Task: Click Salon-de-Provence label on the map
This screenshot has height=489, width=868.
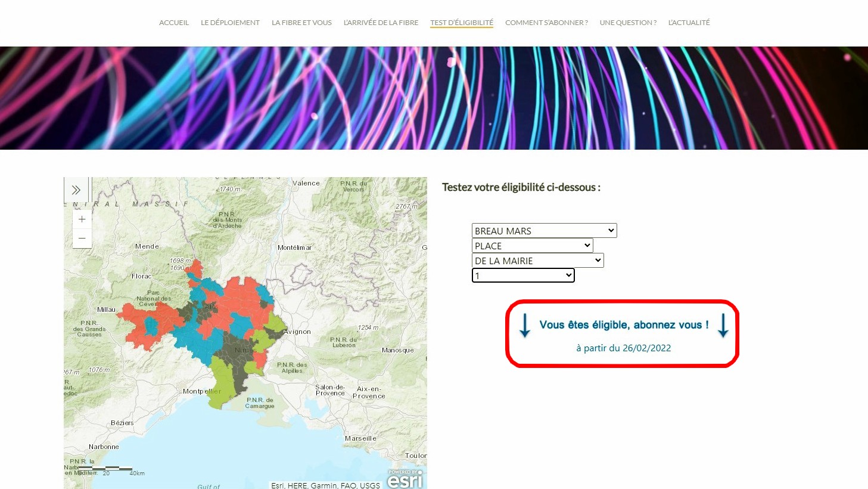Action: 330,390
